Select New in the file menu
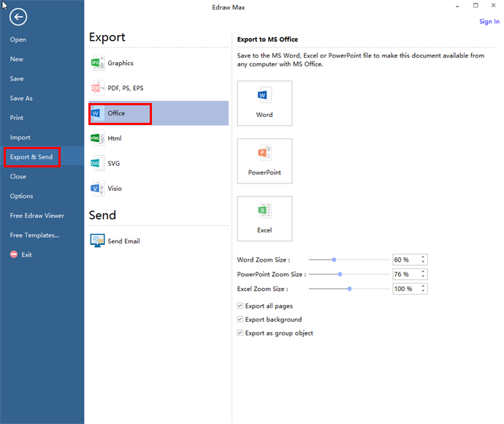The image size is (504, 424). pyautogui.click(x=16, y=59)
